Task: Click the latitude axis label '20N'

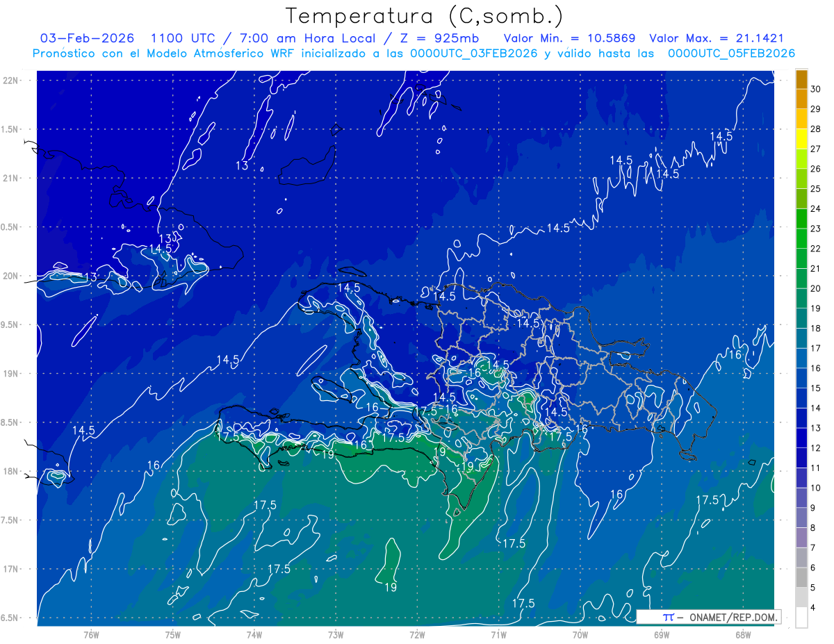Action: pos(12,276)
